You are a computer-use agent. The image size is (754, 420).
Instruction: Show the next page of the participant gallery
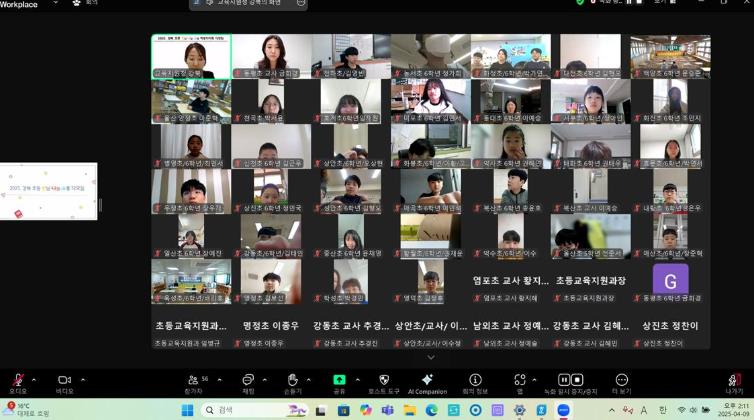tap(431, 357)
